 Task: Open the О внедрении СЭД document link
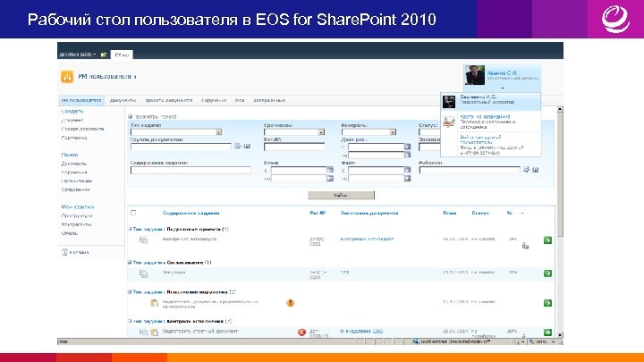tap(361, 331)
